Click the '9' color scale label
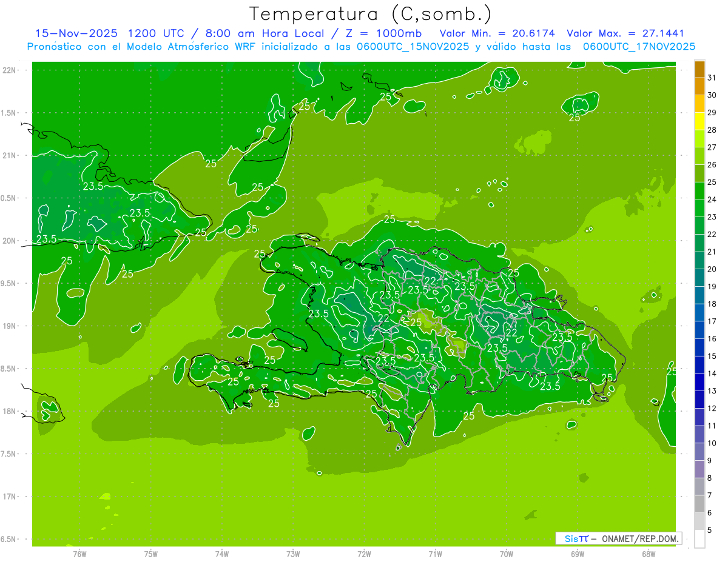Image resolution: width=728 pixels, height=562 pixels. (710, 461)
